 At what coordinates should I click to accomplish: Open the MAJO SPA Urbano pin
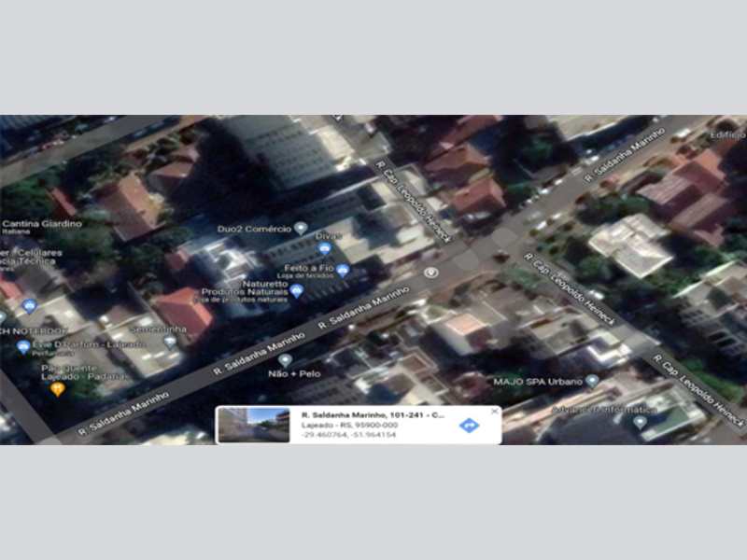592,381
